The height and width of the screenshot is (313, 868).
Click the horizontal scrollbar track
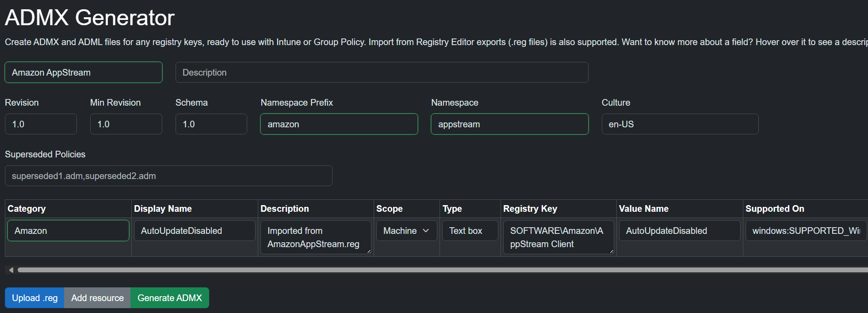[x=442, y=270]
